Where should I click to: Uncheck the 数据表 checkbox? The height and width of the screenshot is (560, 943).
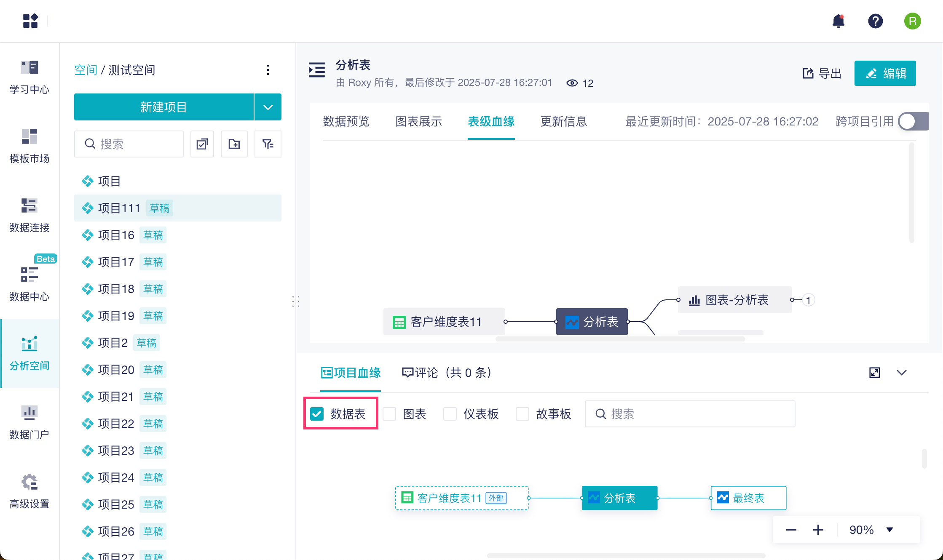point(317,414)
